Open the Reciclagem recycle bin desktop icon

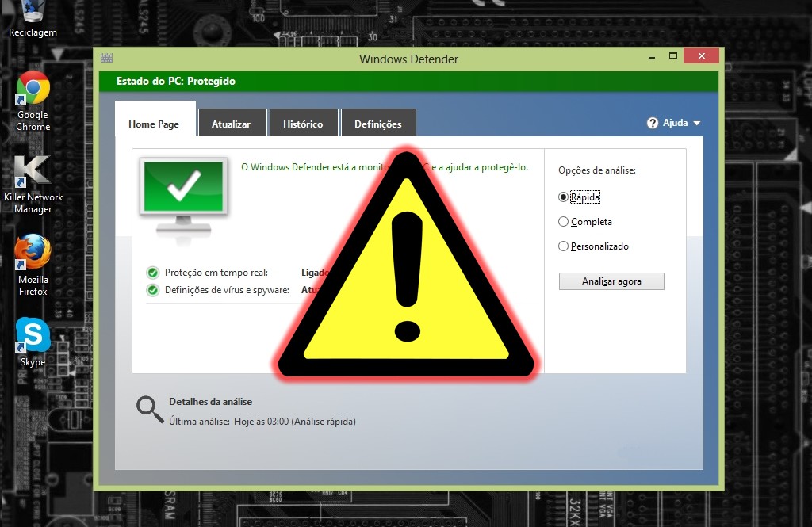pyautogui.click(x=33, y=19)
